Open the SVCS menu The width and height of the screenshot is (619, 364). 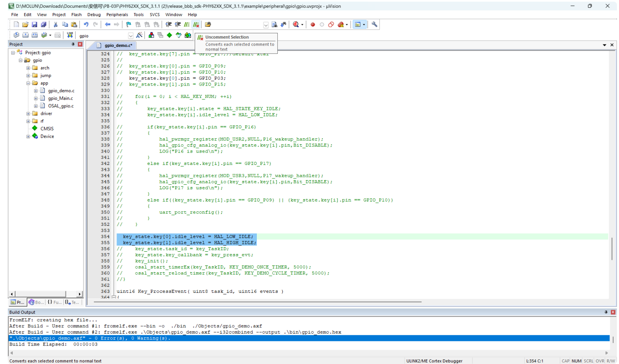pos(155,15)
